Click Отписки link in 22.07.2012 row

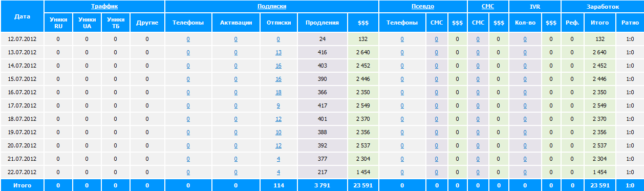click(278, 172)
